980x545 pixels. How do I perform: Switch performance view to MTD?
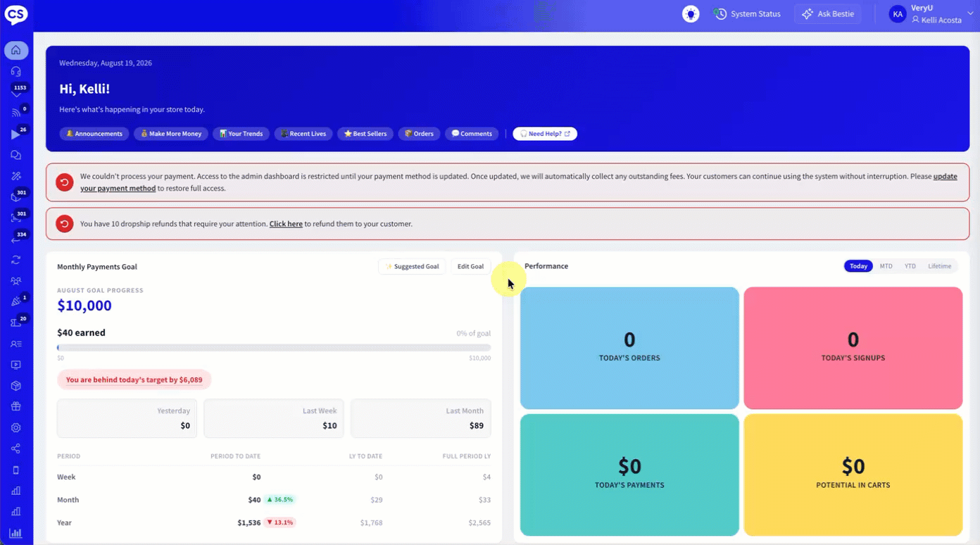886,266
